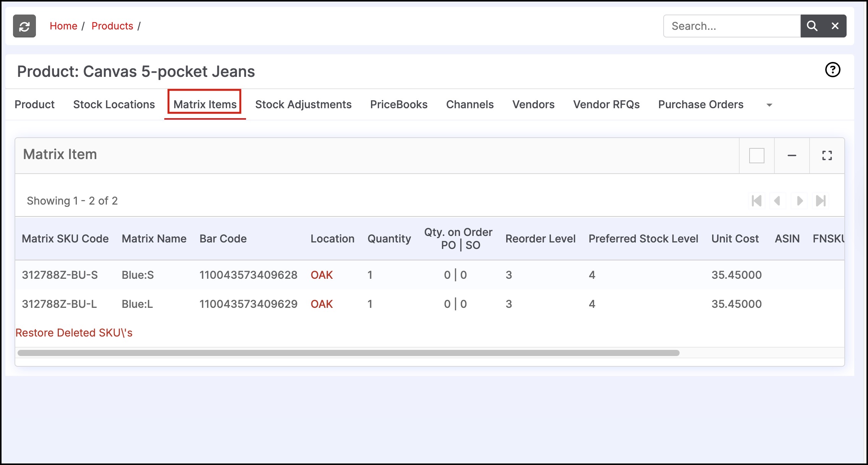Follow the Home breadcrumb link
This screenshot has width=868, height=465.
pos(63,26)
